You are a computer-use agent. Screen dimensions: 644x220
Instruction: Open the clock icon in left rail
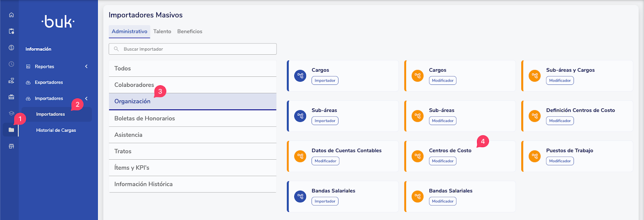point(11,64)
